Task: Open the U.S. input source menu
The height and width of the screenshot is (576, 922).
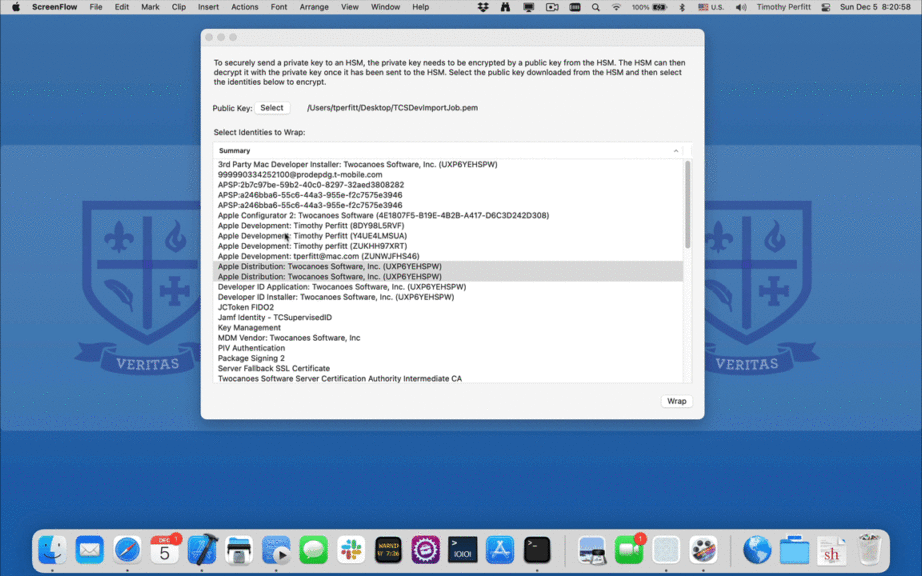Action: click(x=711, y=7)
